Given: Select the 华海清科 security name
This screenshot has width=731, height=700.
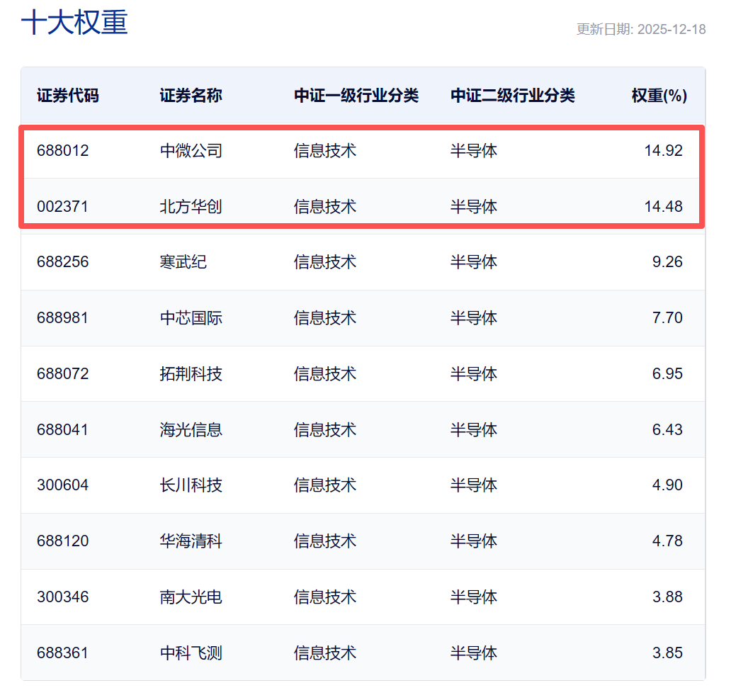Looking at the screenshot, I should [191, 541].
